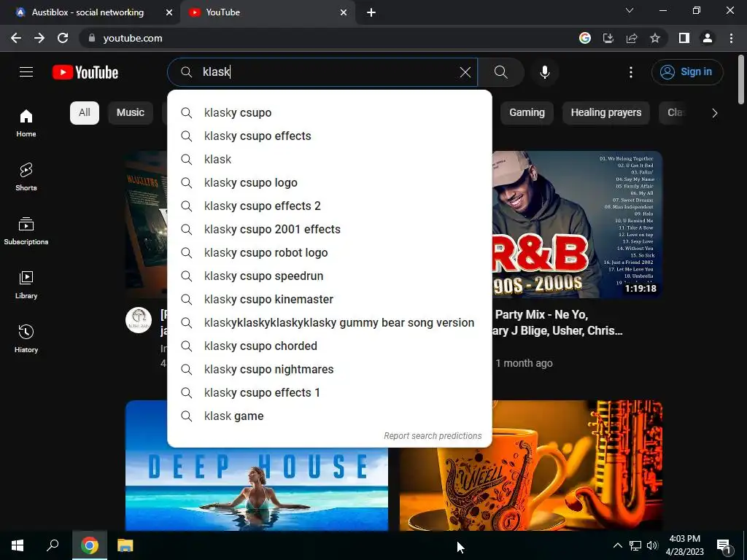Open the tab search chevron dropdown
Image resolution: width=747 pixels, height=560 pixels.
point(630,10)
